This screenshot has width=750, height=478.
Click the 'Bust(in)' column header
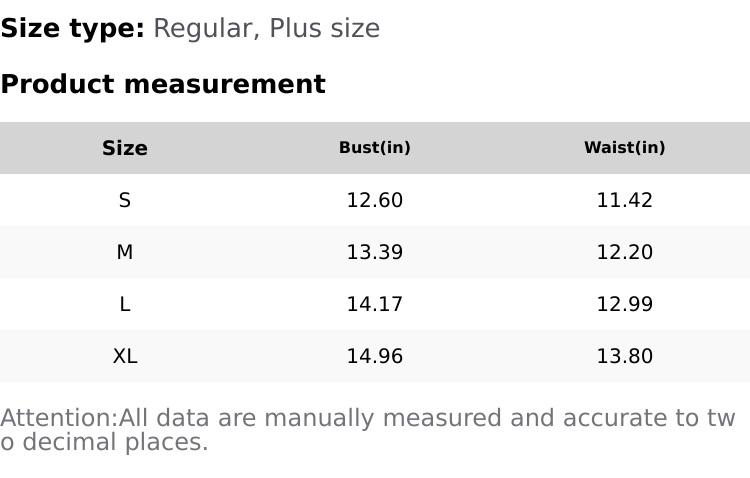tap(375, 148)
